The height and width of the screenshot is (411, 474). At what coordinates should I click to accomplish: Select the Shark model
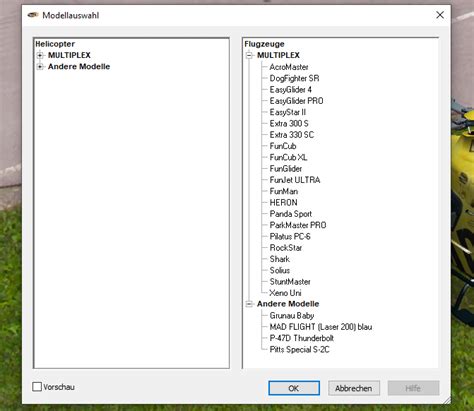(279, 259)
